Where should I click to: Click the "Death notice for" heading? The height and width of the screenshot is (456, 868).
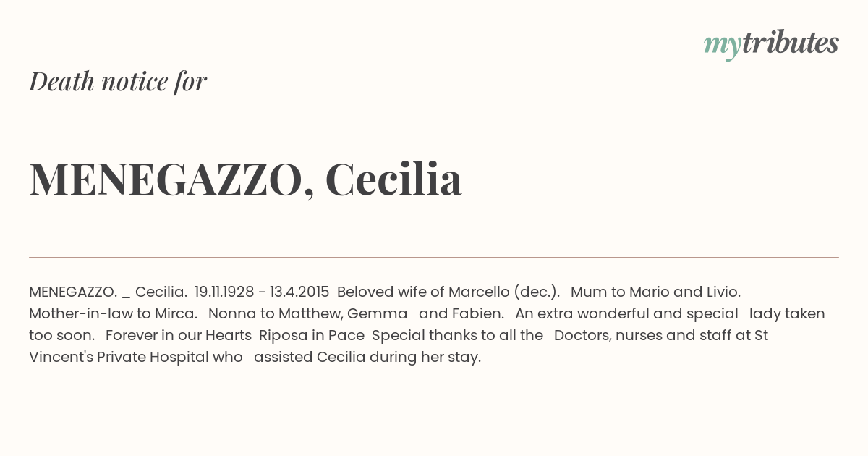point(118,81)
